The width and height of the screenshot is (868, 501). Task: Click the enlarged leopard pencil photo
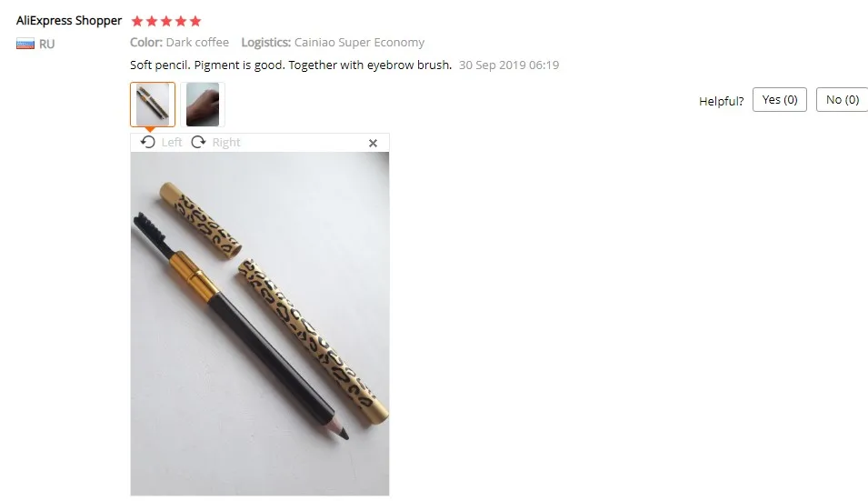[x=260, y=324]
